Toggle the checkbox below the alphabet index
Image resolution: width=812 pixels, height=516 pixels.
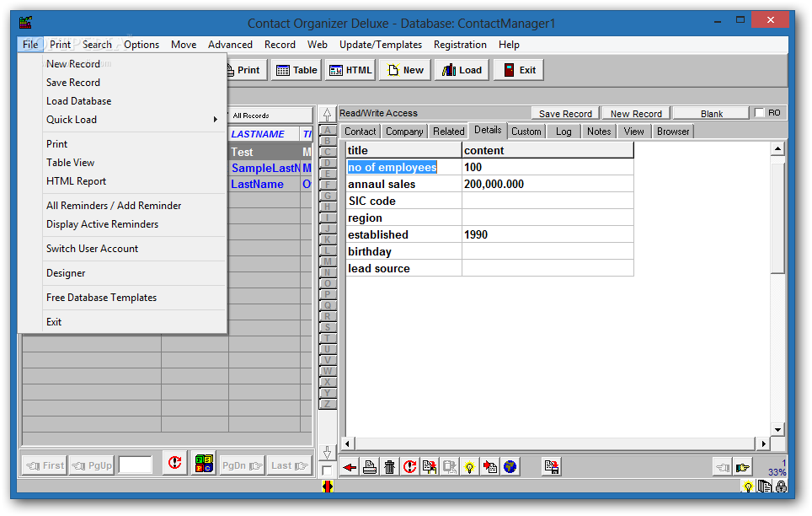click(327, 470)
